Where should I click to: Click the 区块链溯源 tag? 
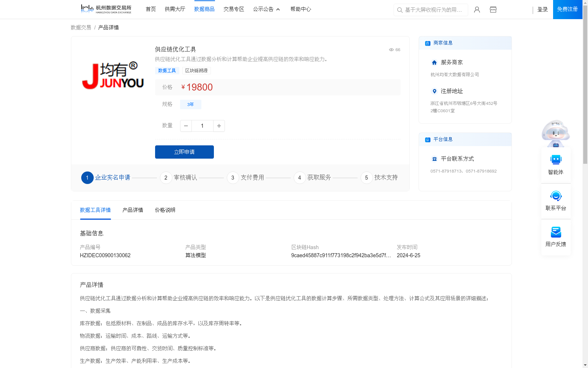[x=196, y=71]
